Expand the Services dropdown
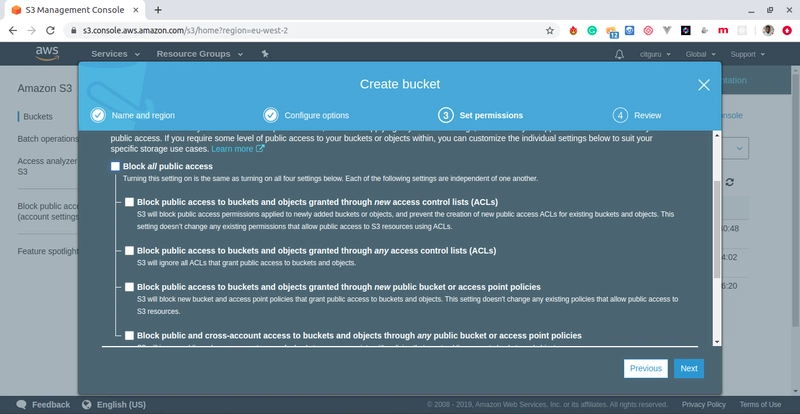Screen dimensions: 800x414 (x=115, y=54)
